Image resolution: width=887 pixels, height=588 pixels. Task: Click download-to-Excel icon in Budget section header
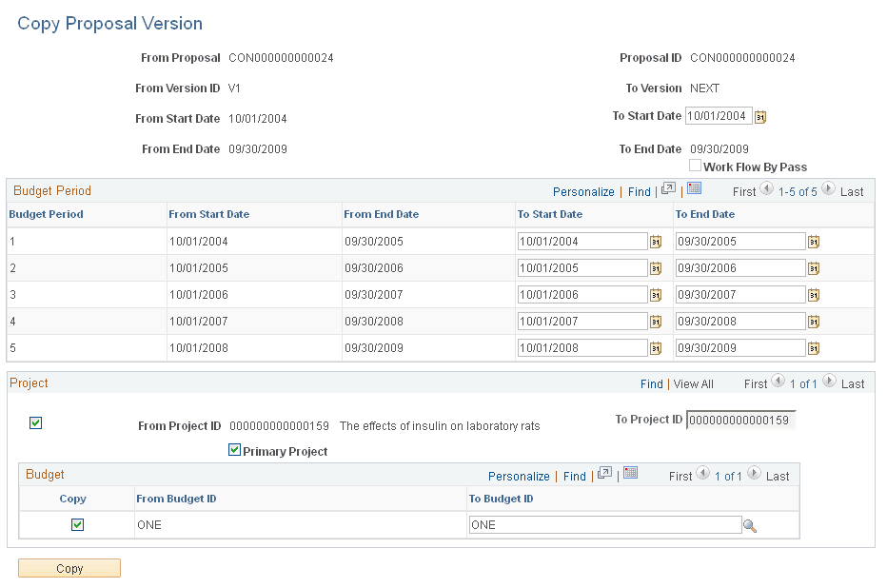pyautogui.click(x=628, y=475)
